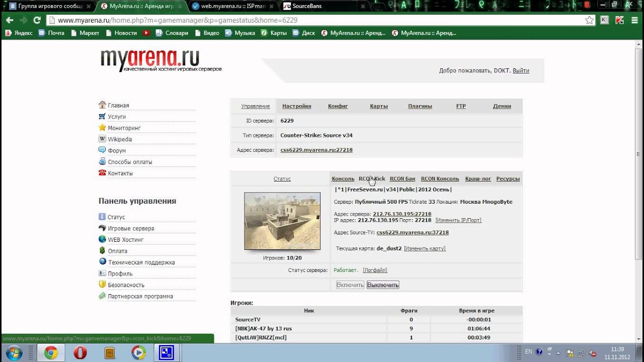Viewport: 644px width, 362px height.
Task: Click the myarena.ru site logo
Action: tap(160, 59)
